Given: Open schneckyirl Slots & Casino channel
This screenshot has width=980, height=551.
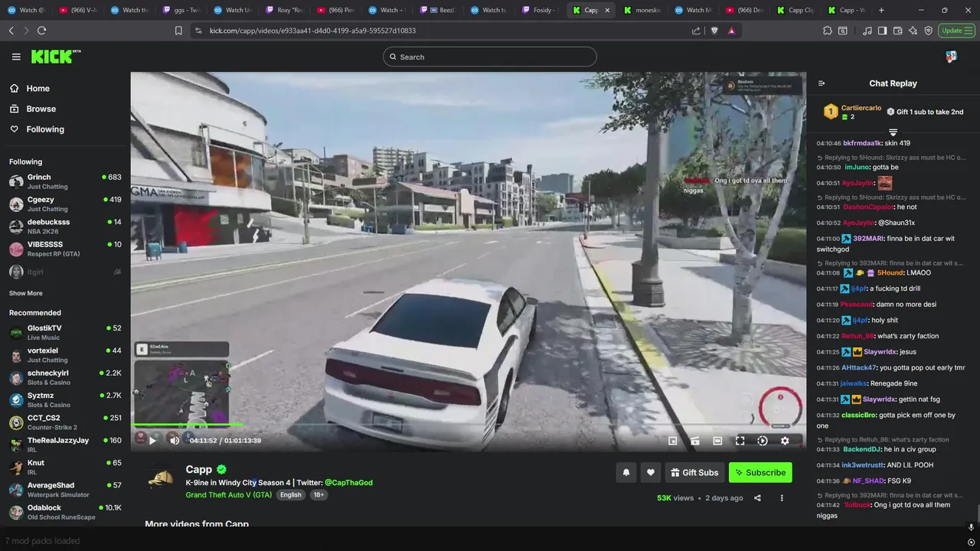Looking at the screenshot, I should [65, 377].
